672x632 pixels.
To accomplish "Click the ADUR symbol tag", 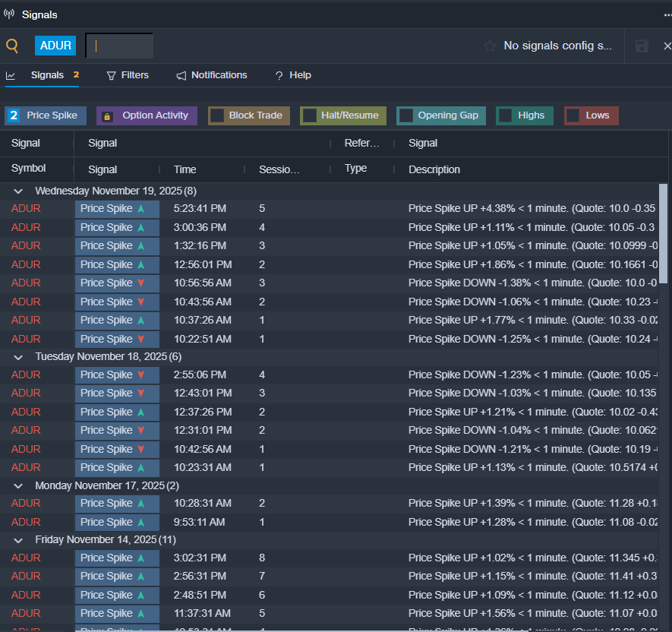I will pyautogui.click(x=55, y=46).
